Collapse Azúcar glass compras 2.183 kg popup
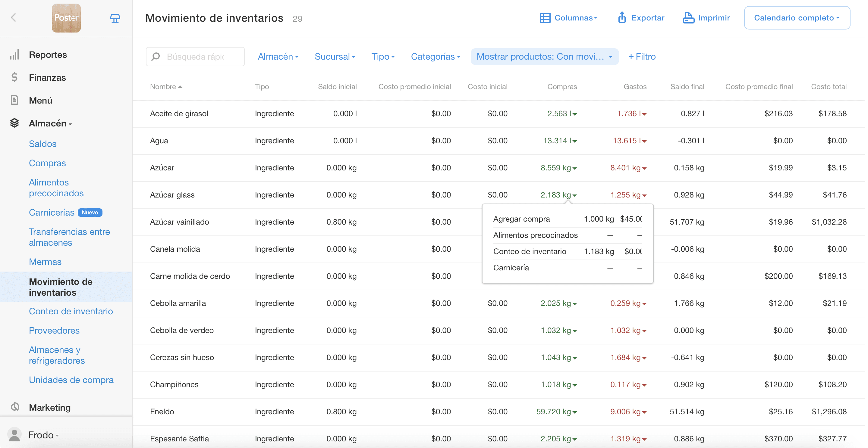This screenshot has height=448, width=868. tap(558, 195)
